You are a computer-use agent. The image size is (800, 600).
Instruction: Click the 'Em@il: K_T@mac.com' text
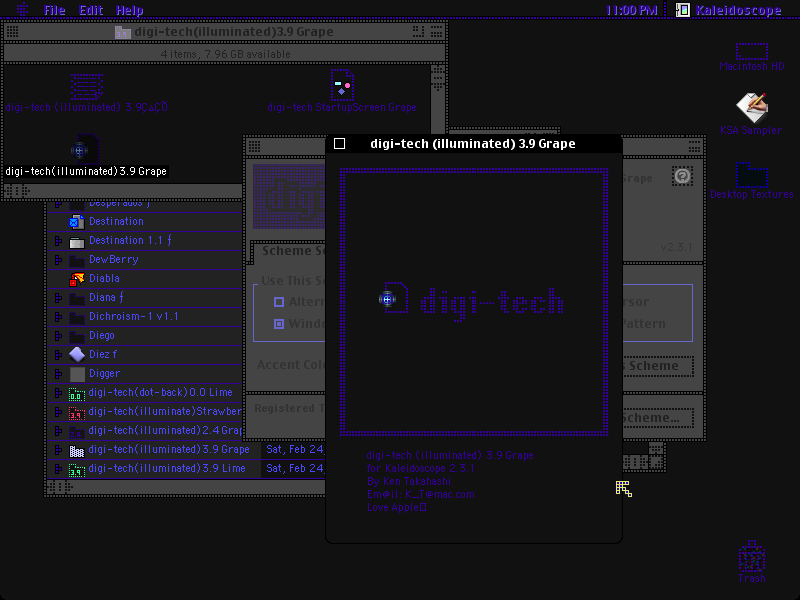[420, 494]
